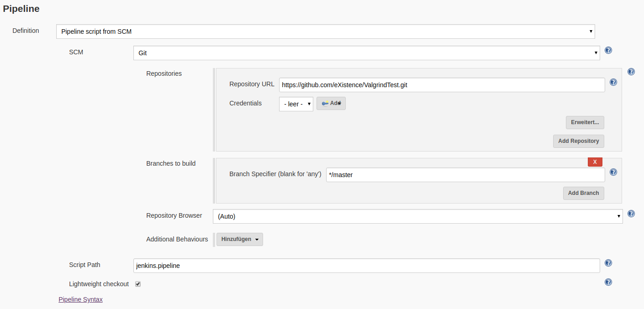644x309 pixels.
Task: Click the Erweitert... button
Action: [585, 122]
